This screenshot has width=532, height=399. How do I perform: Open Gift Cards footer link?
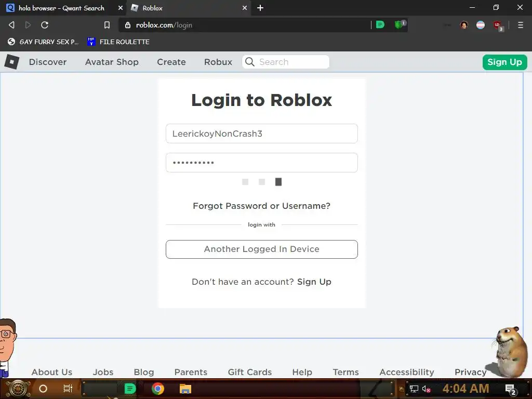pos(250,372)
